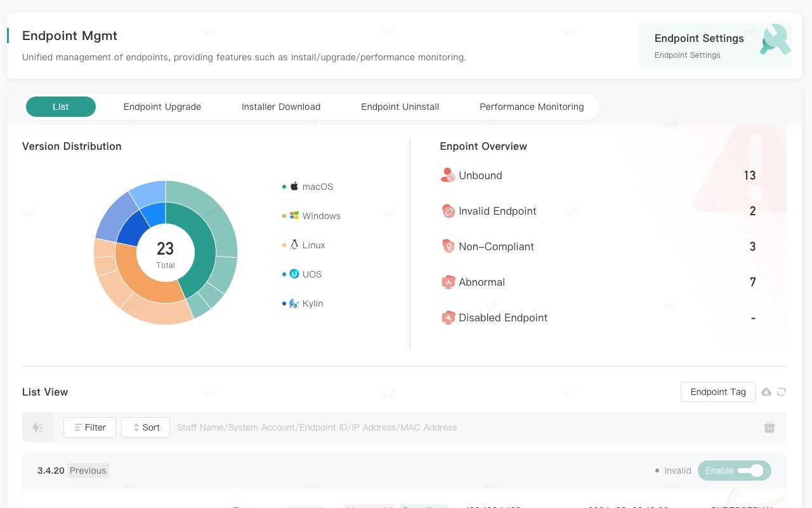The image size is (812, 508).
Task: Open Endpoint Settings card
Action: pos(716,46)
